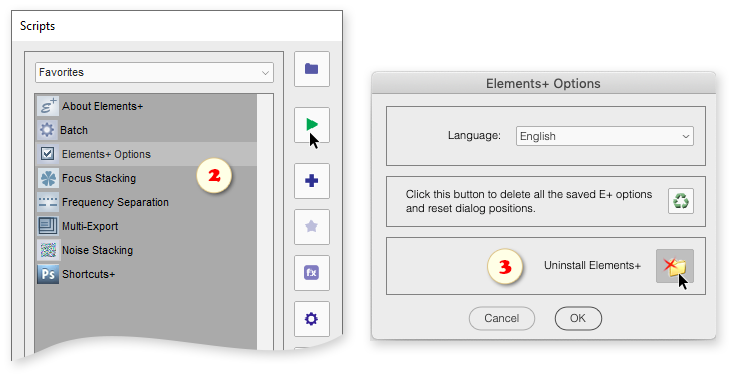Click the folder icon button in Scripts
The height and width of the screenshot is (383, 729).
point(311,69)
